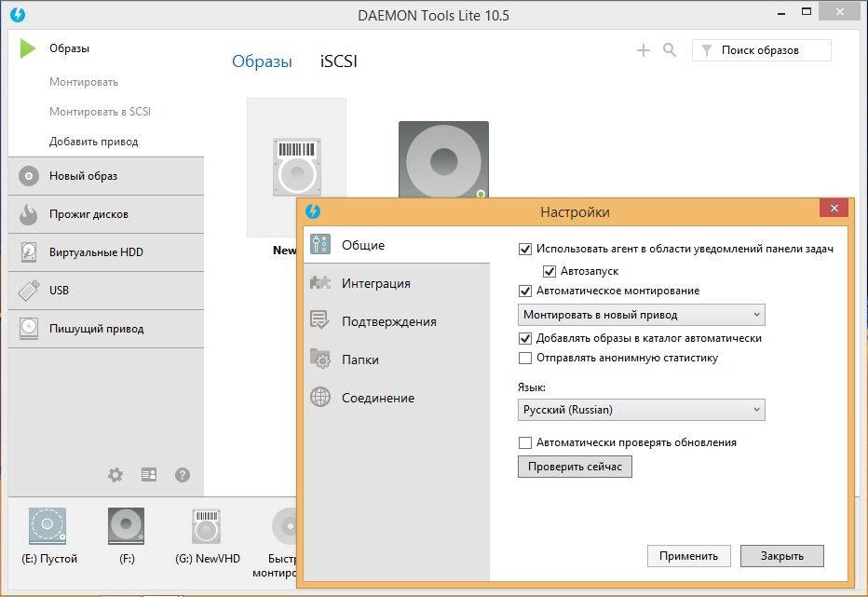Toggle Добавлять образы в каталог автоматически
The height and width of the screenshot is (597, 868).
pyautogui.click(x=524, y=338)
